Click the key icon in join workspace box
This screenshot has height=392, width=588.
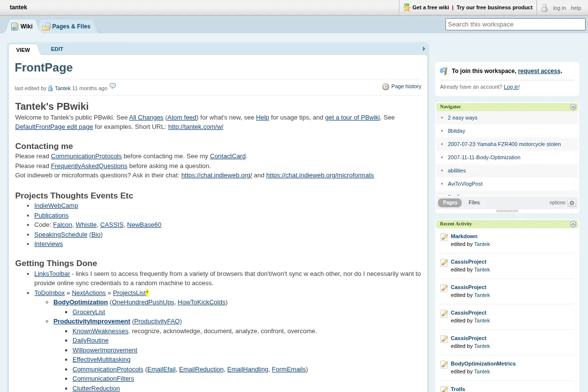point(444,71)
